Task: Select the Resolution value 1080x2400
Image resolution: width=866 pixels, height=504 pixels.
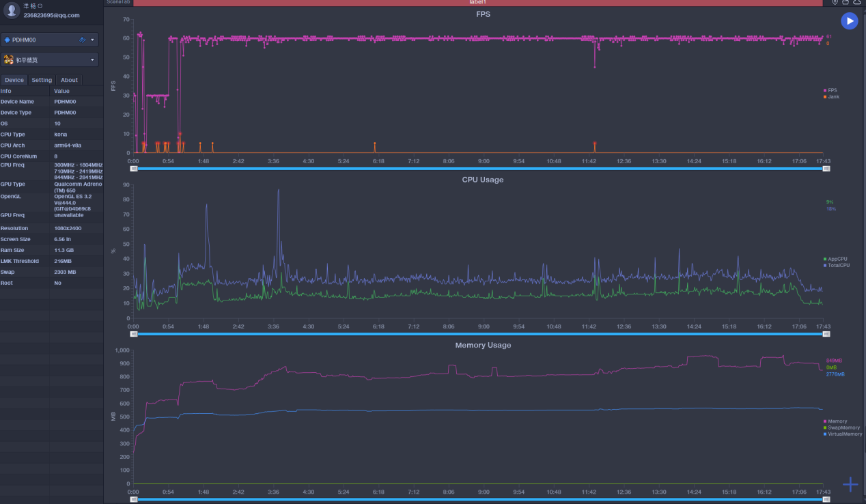Action: pos(68,228)
